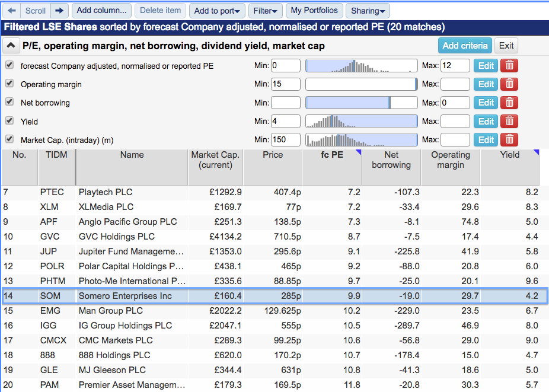Select the Man Group PLC row

(x=274, y=311)
